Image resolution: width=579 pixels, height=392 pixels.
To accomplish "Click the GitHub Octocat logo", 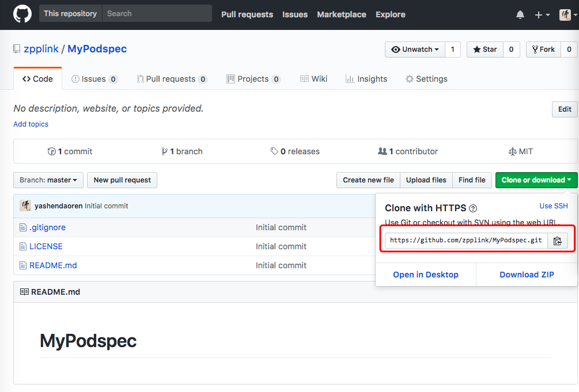I will (22, 14).
